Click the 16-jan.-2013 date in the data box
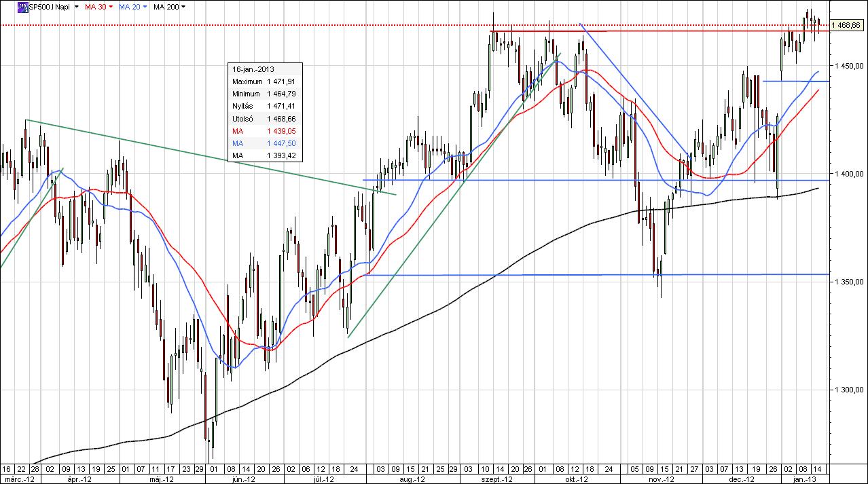This screenshot has height=484, width=868. [252, 69]
